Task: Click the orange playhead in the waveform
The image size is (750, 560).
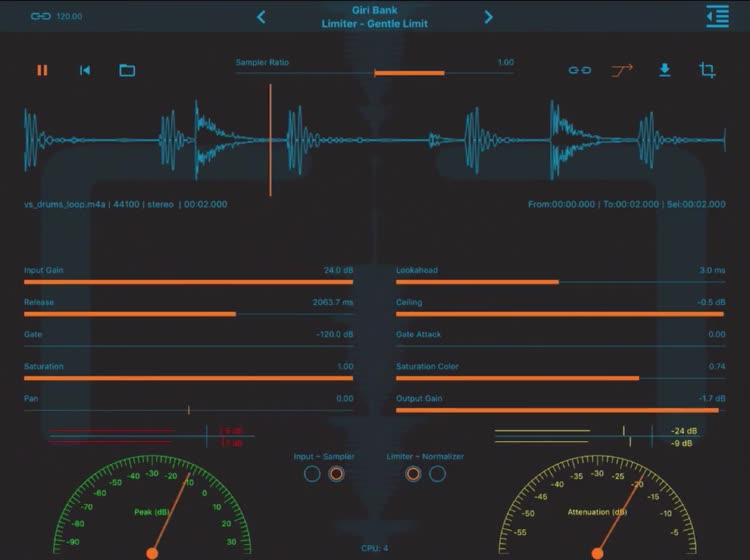Action: tap(270, 140)
